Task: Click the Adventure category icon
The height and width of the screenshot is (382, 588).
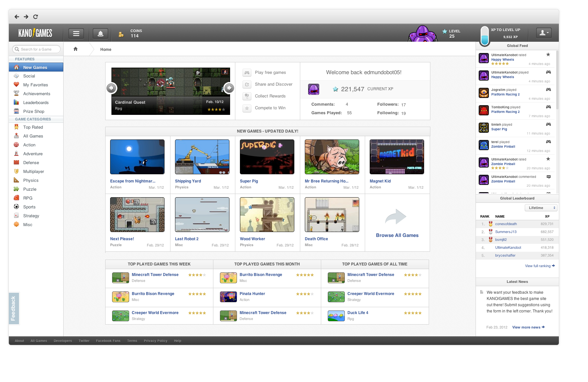Action: tap(16, 154)
